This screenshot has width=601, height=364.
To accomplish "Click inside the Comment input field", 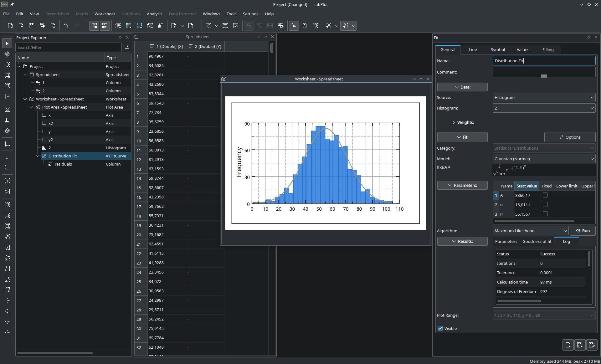I will [x=544, y=72].
